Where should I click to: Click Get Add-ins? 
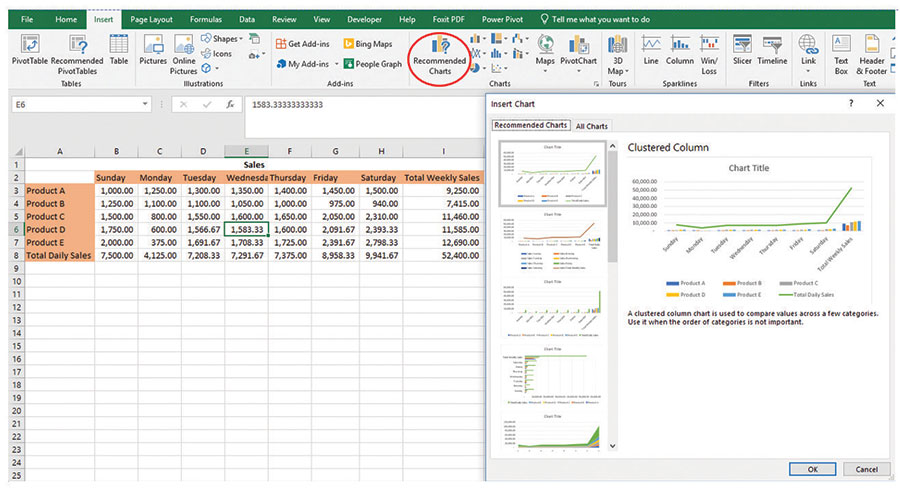coord(302,44)
